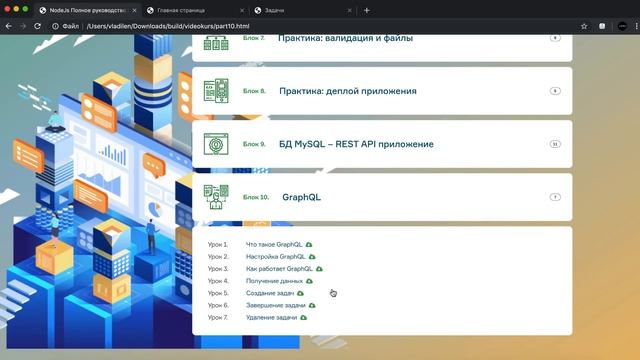Switch to the Главная страница tab
Viewport: 640px width, 360px height.
195,11
